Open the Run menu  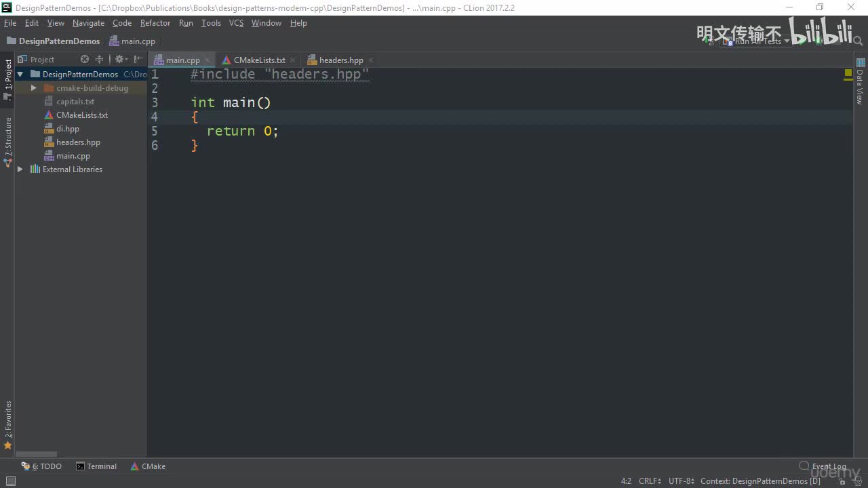click(x=186, y=23)
